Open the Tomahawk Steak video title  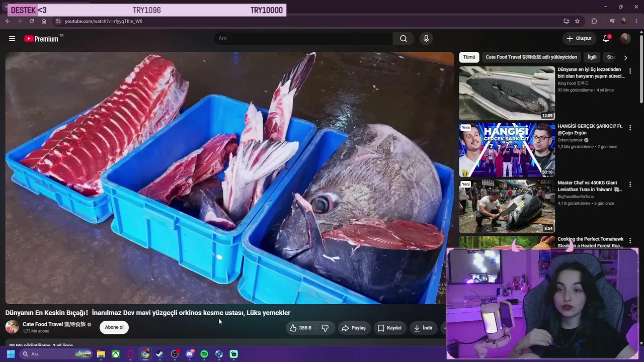click(x=590, y=242)
